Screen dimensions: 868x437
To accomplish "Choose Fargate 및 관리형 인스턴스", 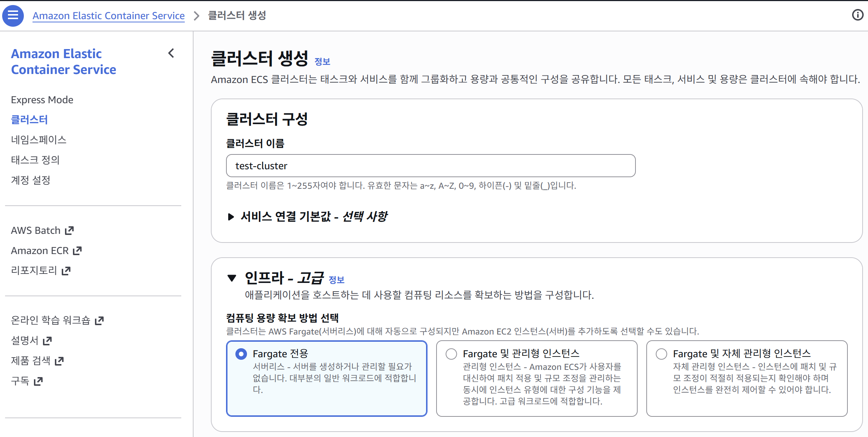I will coord(451,354).
